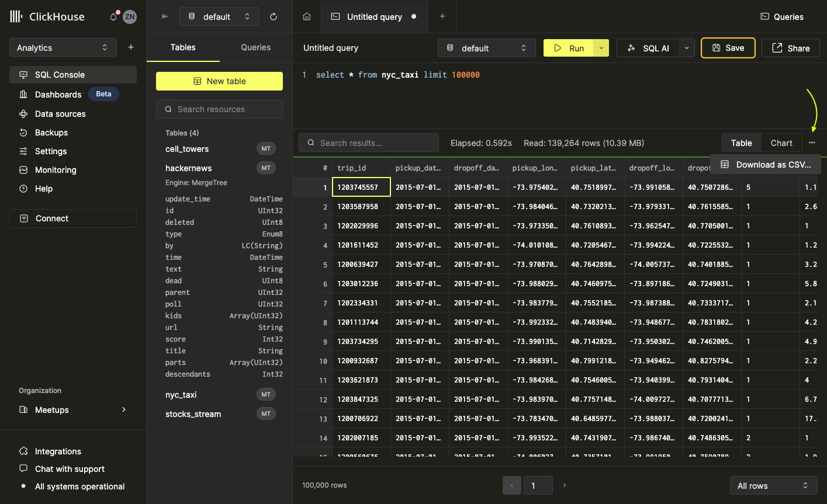Open the results more options ellipsis
Screen dimensions: 827x504
(x=812, y=143)
